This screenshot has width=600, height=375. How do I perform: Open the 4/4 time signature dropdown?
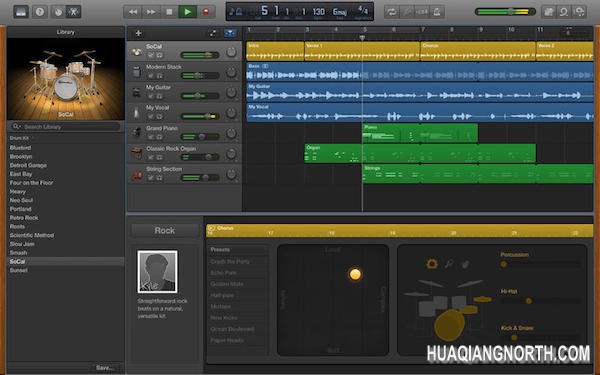pos(362,11)
